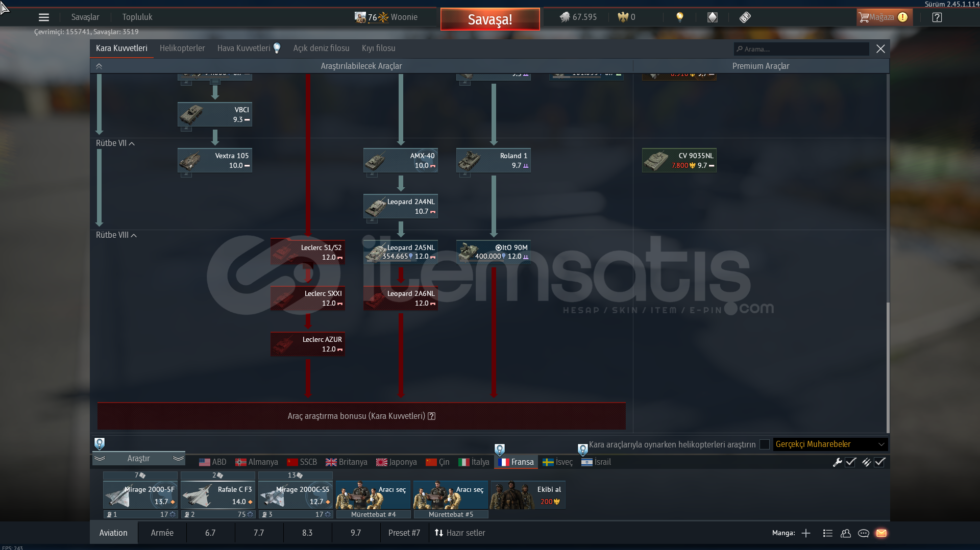
Task: Open the orange mail envelope icon
Action: 881,533
